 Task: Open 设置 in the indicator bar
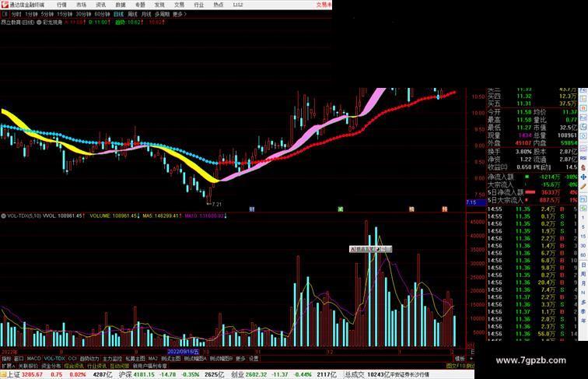[254, 359]
